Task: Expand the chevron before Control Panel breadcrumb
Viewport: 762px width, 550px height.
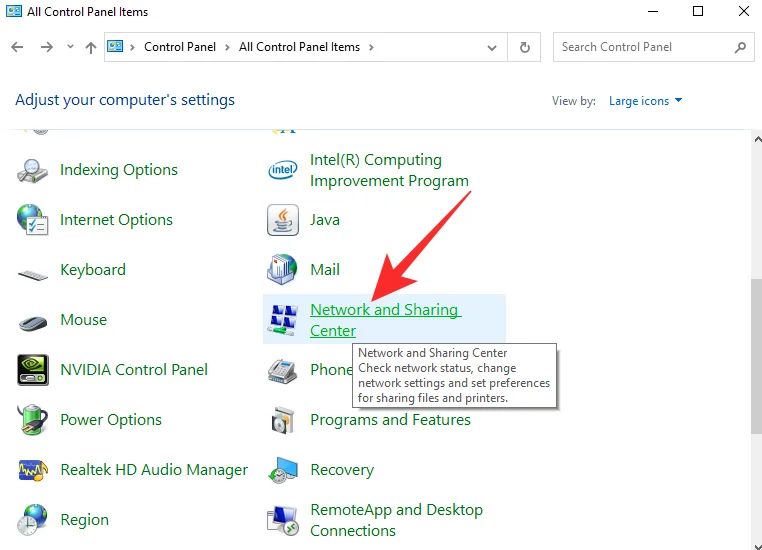Action: point(132,47)
